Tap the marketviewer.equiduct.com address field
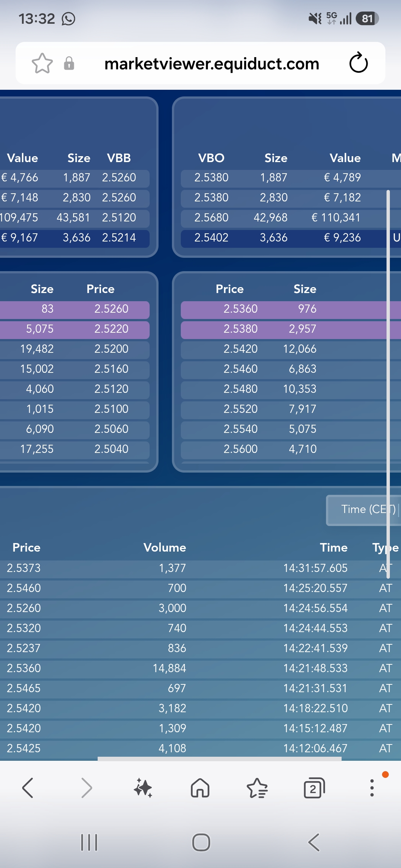The width and height of the screenshot is (401, 868). pyautogui.click(x=212, y=63)
